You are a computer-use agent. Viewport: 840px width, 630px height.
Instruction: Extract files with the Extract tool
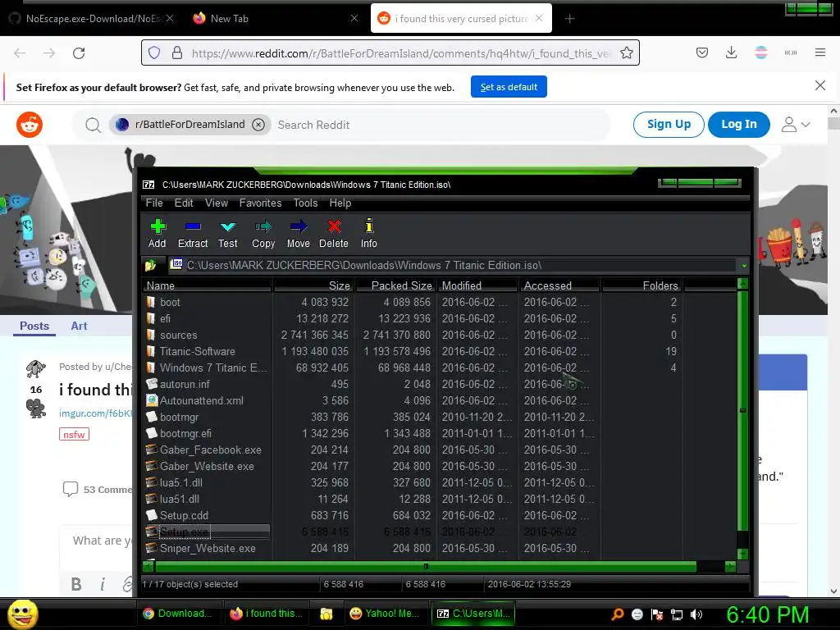[193, 234]
